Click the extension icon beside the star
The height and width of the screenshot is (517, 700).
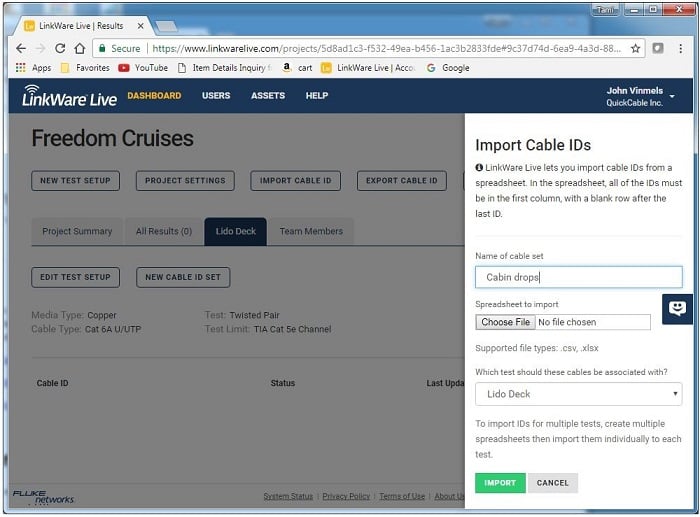pos(658,48)
